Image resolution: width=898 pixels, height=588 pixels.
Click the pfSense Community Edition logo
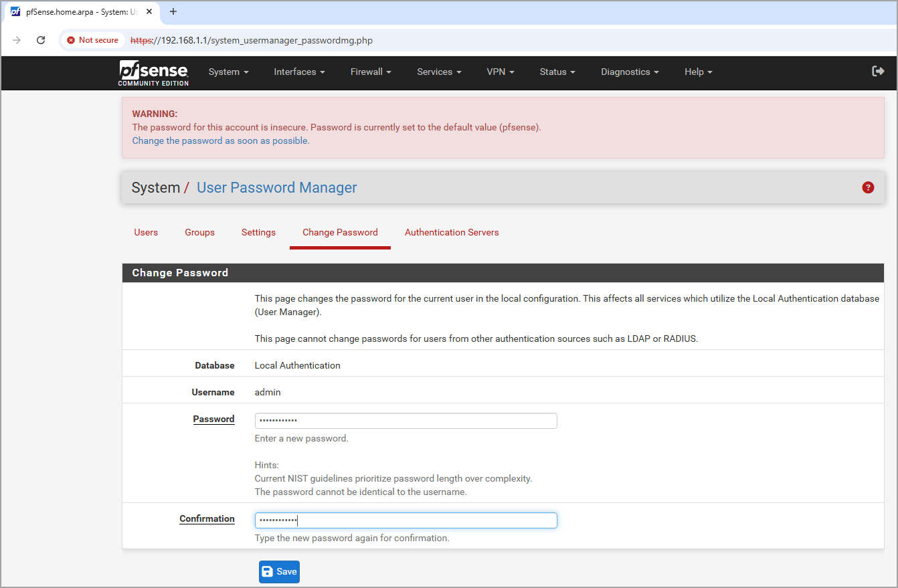click(153, 72)
